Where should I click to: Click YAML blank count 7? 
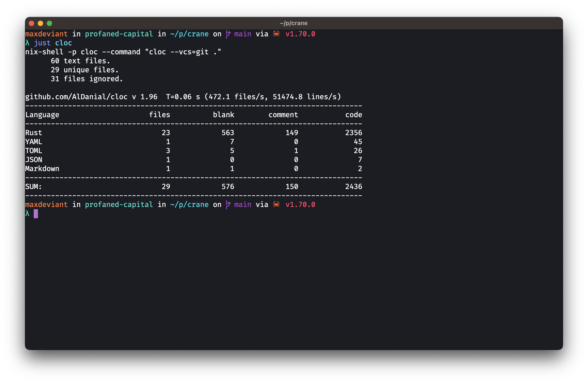(232, 141)
